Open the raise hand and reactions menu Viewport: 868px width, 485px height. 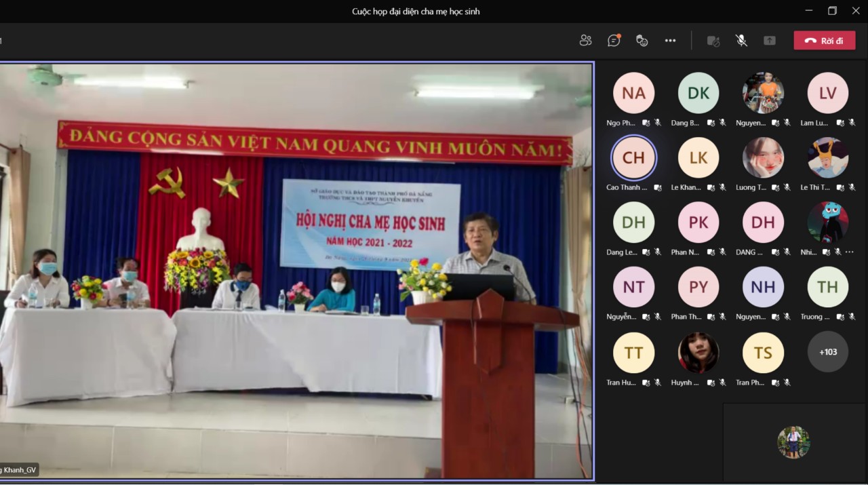[x=642, y=41]
